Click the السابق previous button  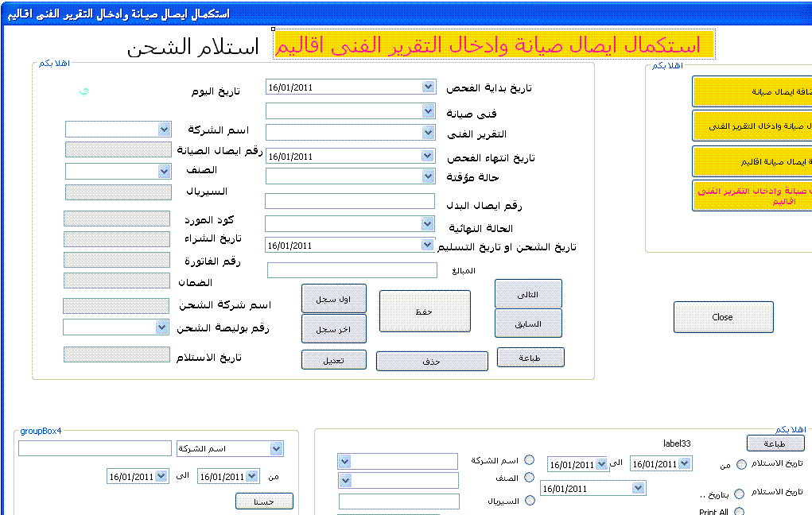[x=528, y=323]
